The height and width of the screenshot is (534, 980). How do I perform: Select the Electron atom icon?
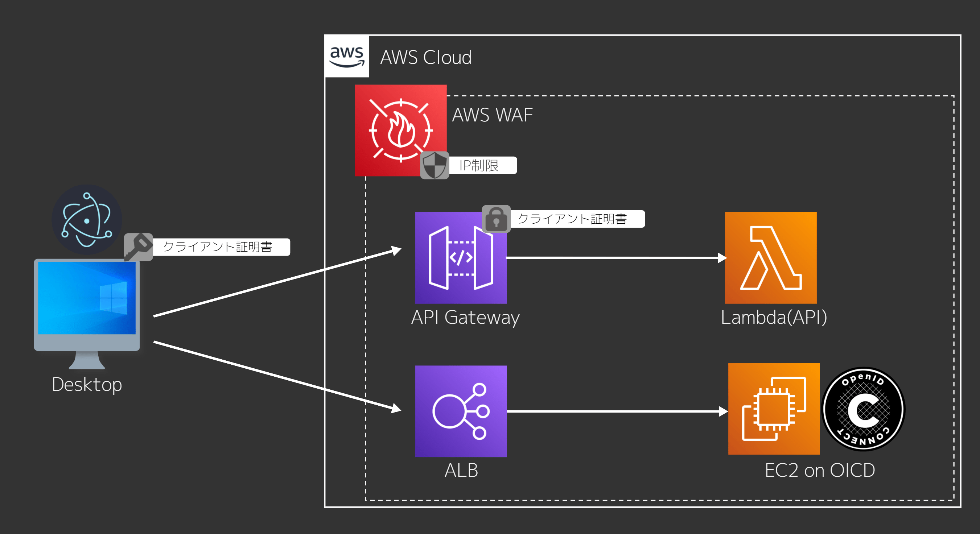tap(87, 220)
